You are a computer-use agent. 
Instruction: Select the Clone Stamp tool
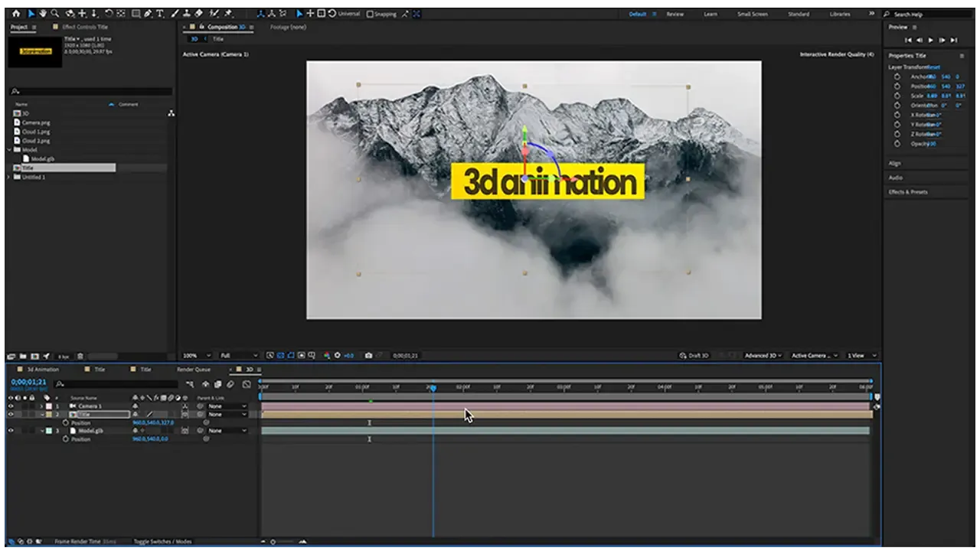[x=187, y=14]
